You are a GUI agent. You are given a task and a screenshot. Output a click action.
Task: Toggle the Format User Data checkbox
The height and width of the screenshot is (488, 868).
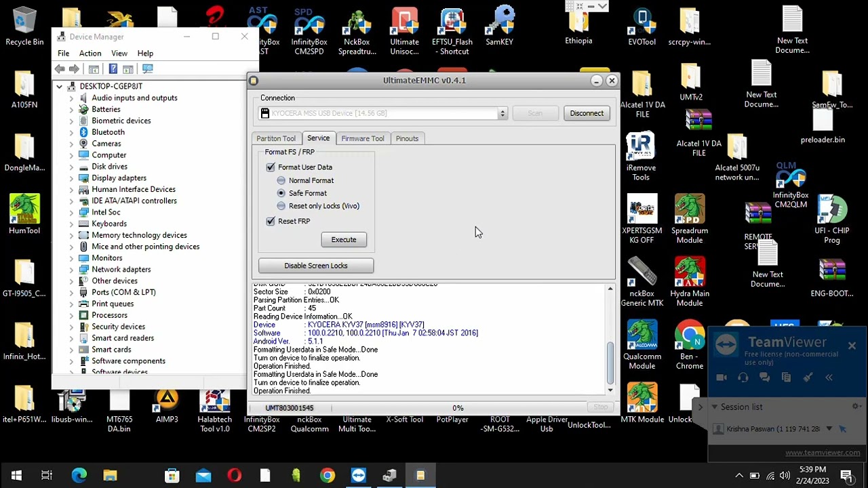271,167
